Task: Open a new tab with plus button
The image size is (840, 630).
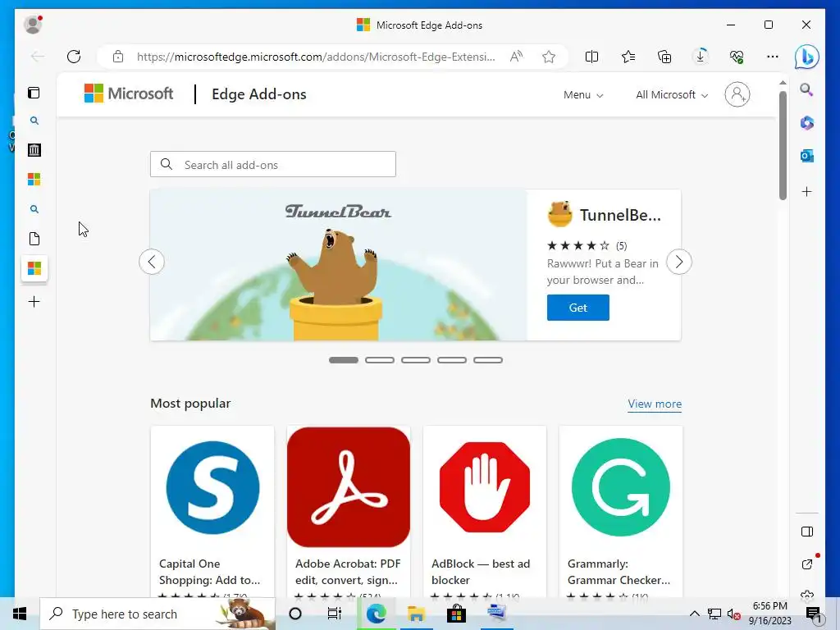Action: pyautogui.click(x=34, y=302)
